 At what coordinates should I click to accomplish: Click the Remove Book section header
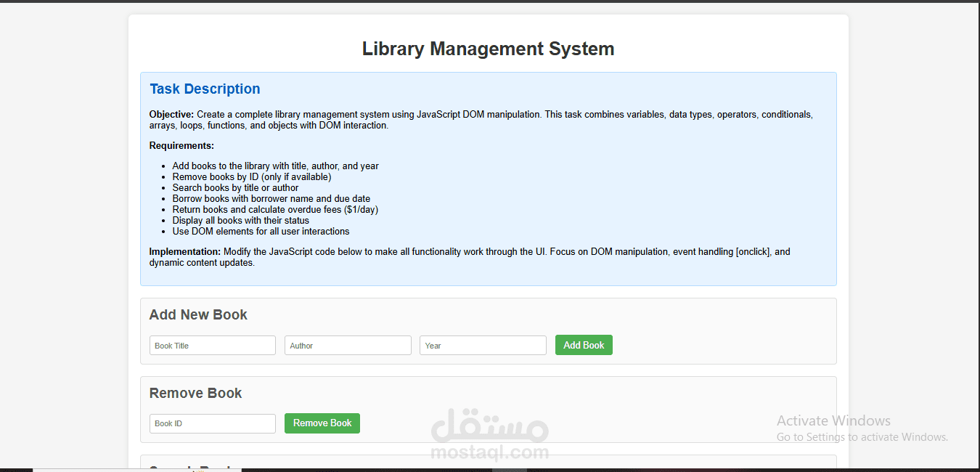click(195, 392)
